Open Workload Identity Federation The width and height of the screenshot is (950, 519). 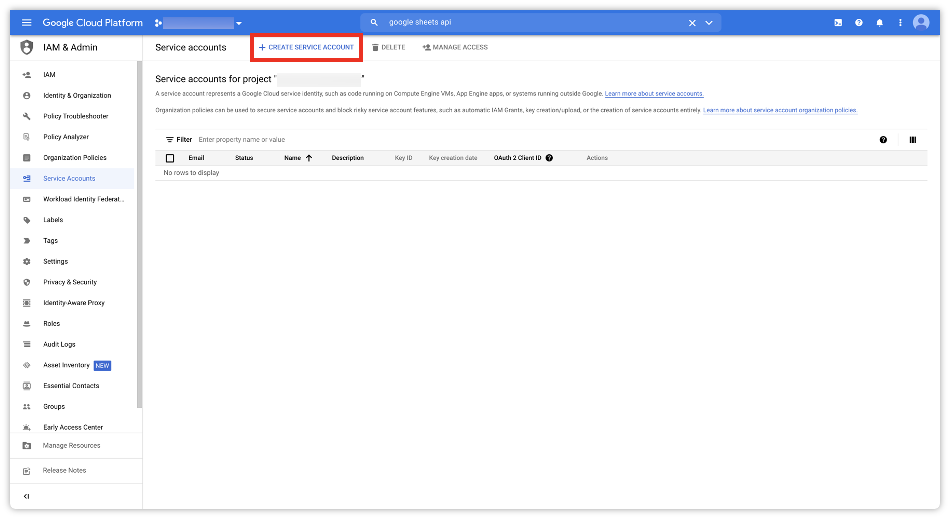pyautogui.click(x=84, y=199)
